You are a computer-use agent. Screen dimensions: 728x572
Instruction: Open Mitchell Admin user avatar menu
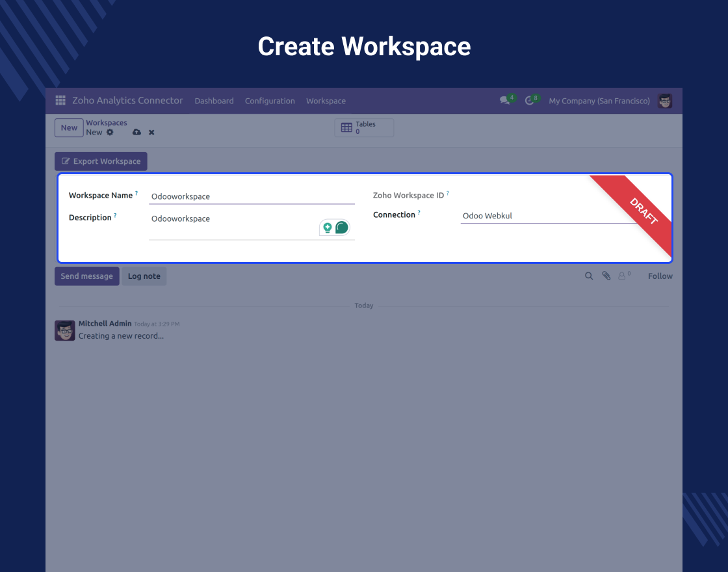pyautogui.click(x=665, y=101)
